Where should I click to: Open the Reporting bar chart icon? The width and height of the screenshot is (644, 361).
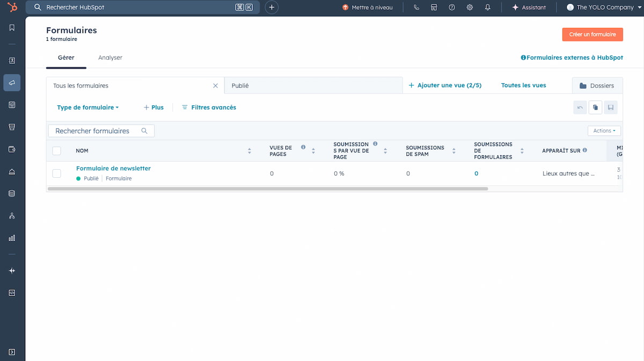[12, 237]
